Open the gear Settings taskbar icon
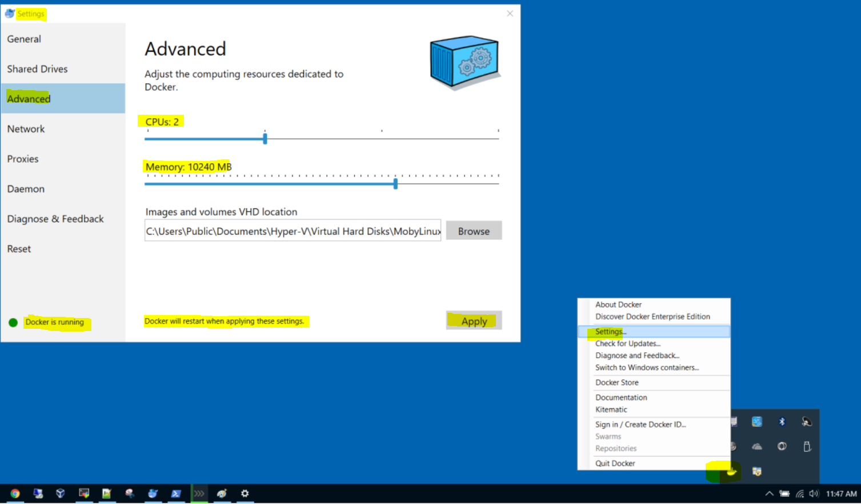 pos(245,493)
